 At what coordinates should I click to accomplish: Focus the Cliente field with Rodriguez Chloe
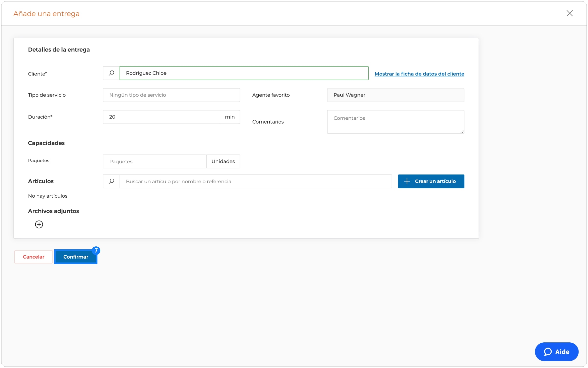244,73
